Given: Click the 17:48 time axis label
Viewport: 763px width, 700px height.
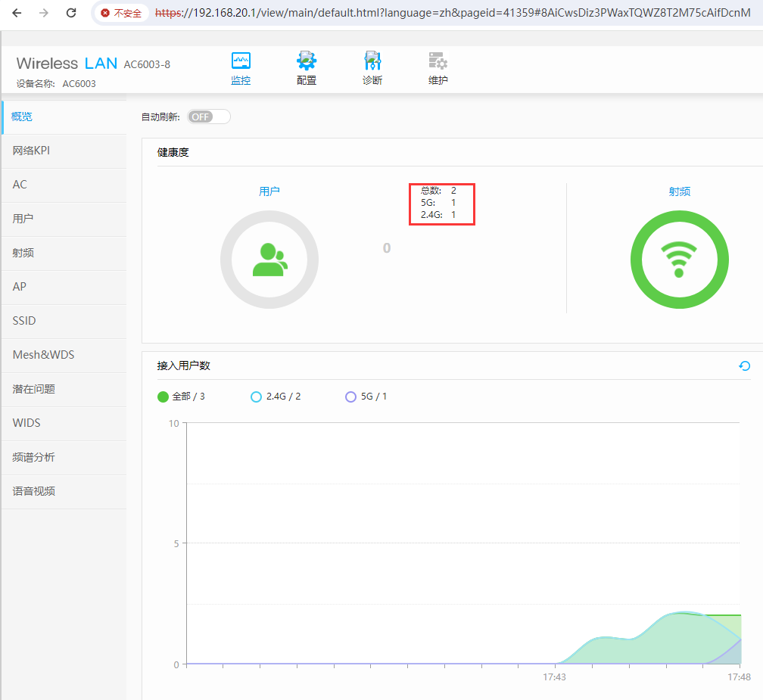Looking at the screenshot, I should pos(739,677).
